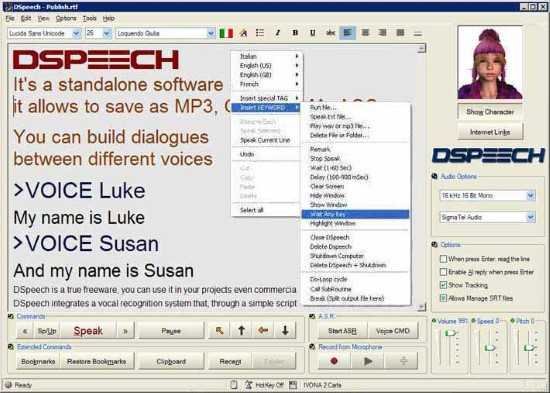The width and height of the screenshot is (550, 393).
Task: Click the Speak button
Action: point(88,331)
